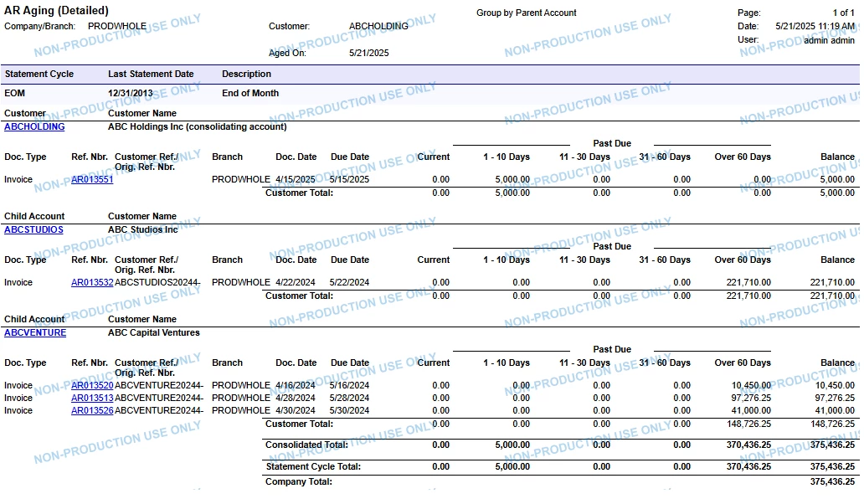Select the ABC Studios Inc customer name
Screen dimensions: 864x504
point(142,229)
